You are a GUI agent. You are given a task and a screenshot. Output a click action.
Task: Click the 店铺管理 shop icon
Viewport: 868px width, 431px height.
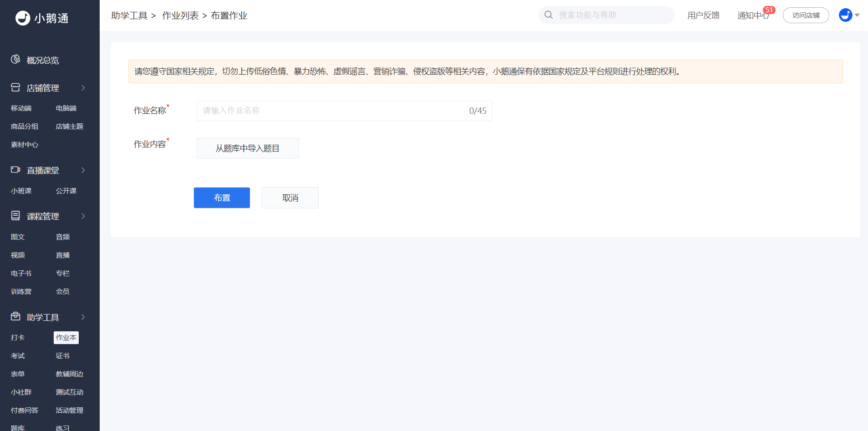point(15,87)
